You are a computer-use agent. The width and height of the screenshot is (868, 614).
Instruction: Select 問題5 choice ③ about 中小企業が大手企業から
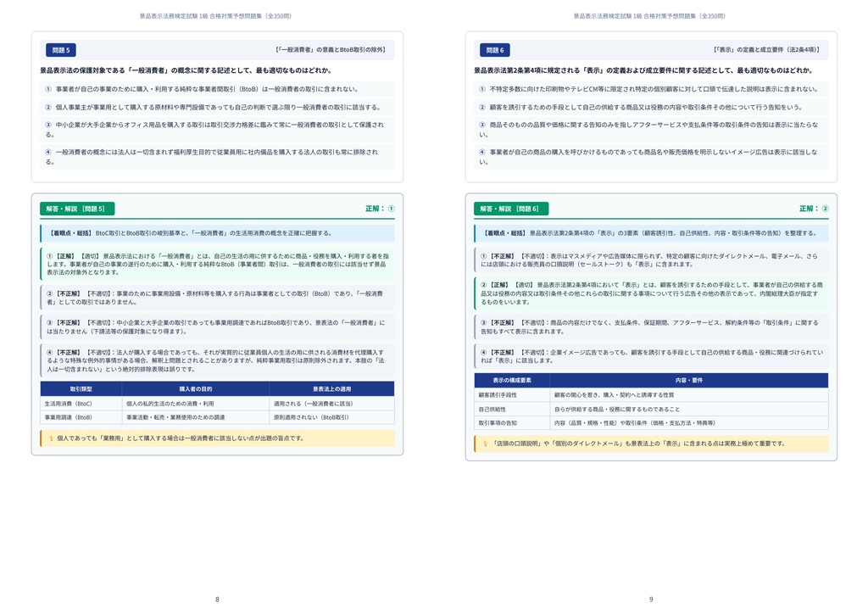tap(217, 130)
